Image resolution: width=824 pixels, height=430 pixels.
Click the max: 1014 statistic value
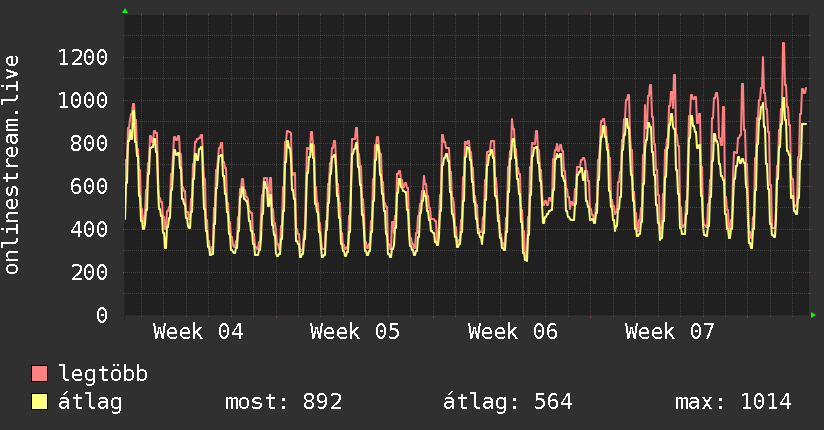coord(733,402)
